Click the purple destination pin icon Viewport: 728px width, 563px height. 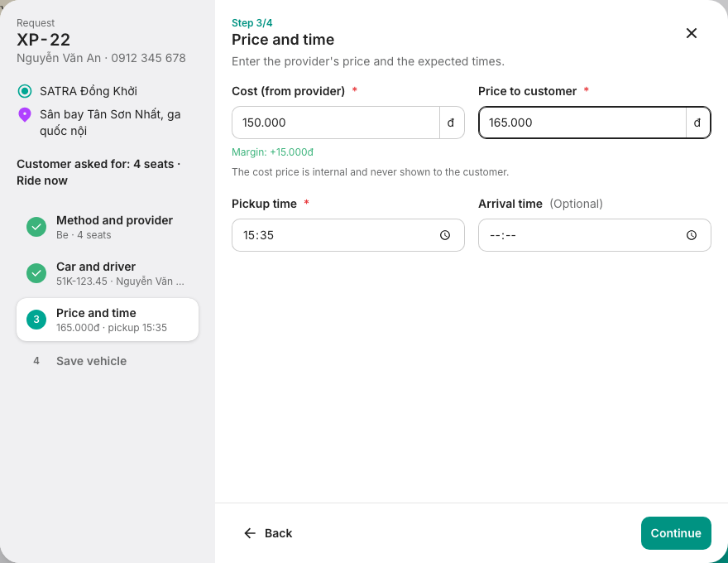[25, 115]
